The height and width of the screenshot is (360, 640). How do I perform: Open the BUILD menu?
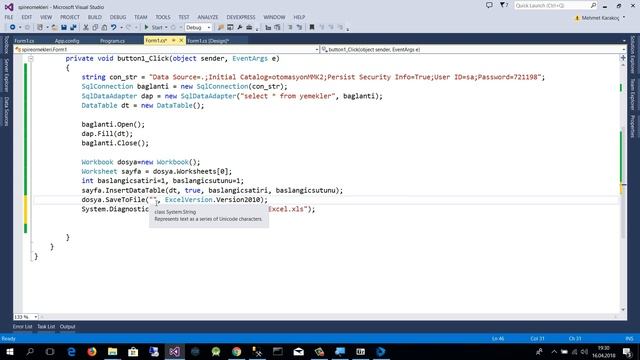pyautogui.click(x=95, y=17)
